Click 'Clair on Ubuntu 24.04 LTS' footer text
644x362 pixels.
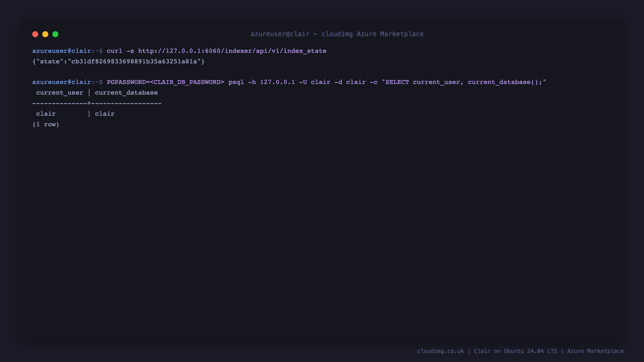pyautogui.click(x=516, y=351)
